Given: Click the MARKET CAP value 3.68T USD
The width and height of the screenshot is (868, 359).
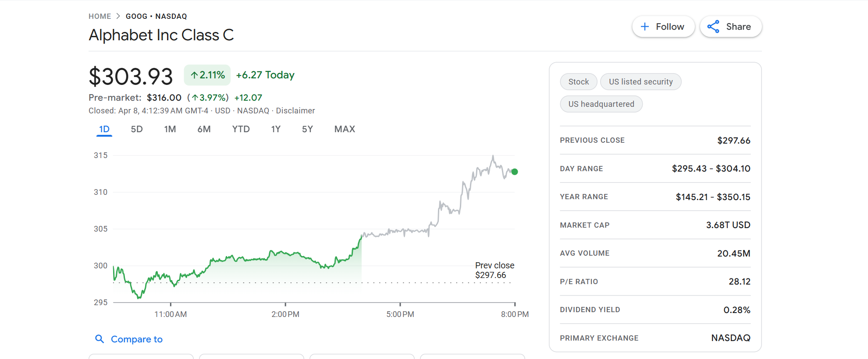Looking at the screenshot, I should click(728, 225).
